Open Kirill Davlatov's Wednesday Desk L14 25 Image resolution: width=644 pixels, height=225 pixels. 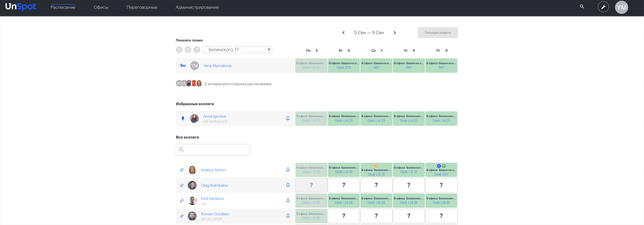(x=376, y=201)
